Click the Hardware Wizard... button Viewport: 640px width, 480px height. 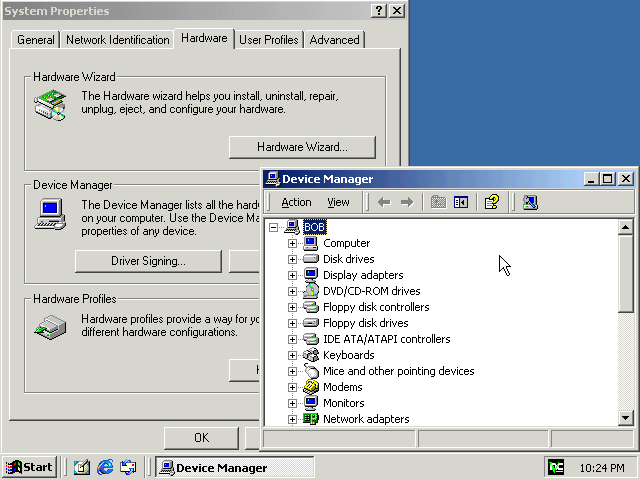point(302,147)
